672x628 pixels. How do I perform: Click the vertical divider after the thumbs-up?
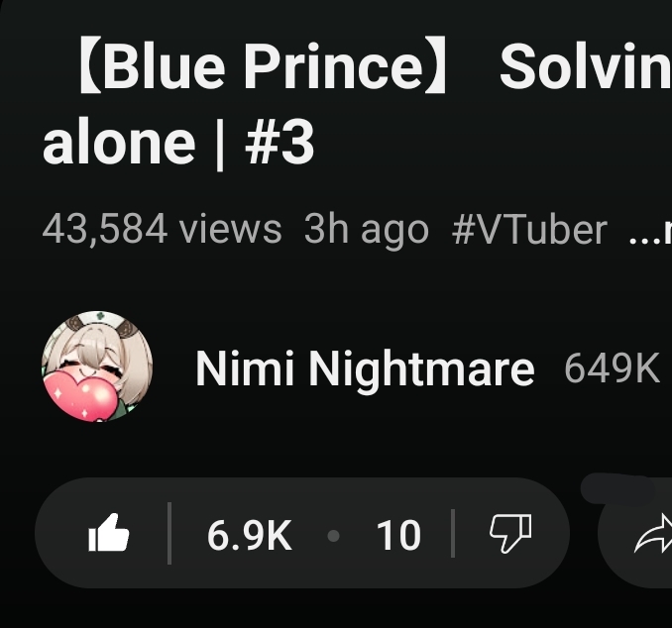point(169,533)
